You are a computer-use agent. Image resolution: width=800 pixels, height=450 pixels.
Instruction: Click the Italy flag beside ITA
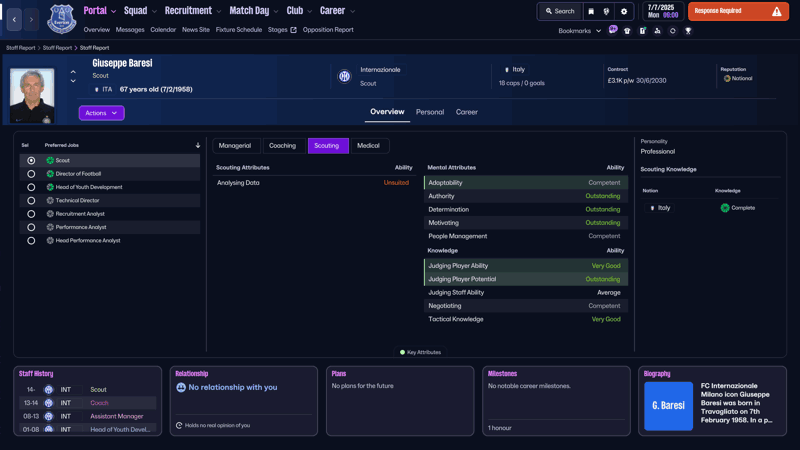(96, 89)
